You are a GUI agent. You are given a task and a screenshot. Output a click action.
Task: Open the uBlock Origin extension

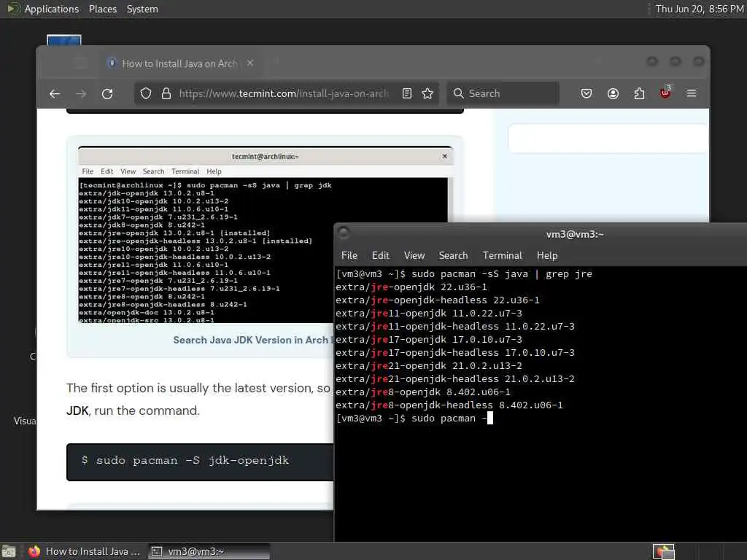665,93
